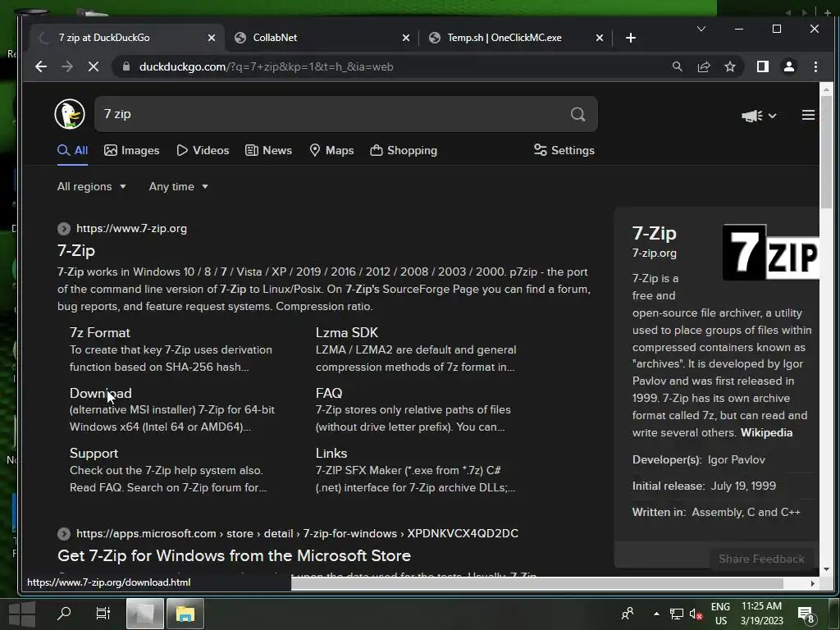This screenshot has width=840, height=630.
Task: Click the apps.microsoft.com result favicon arrow
Action: pos(64,534)
